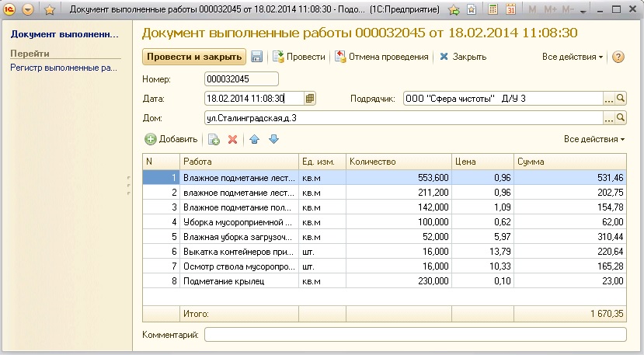Image resolution: width=644 pixels, height=355 pixels.
Task: Select row 8 Подметание крылец
Action: click(385, 281)
